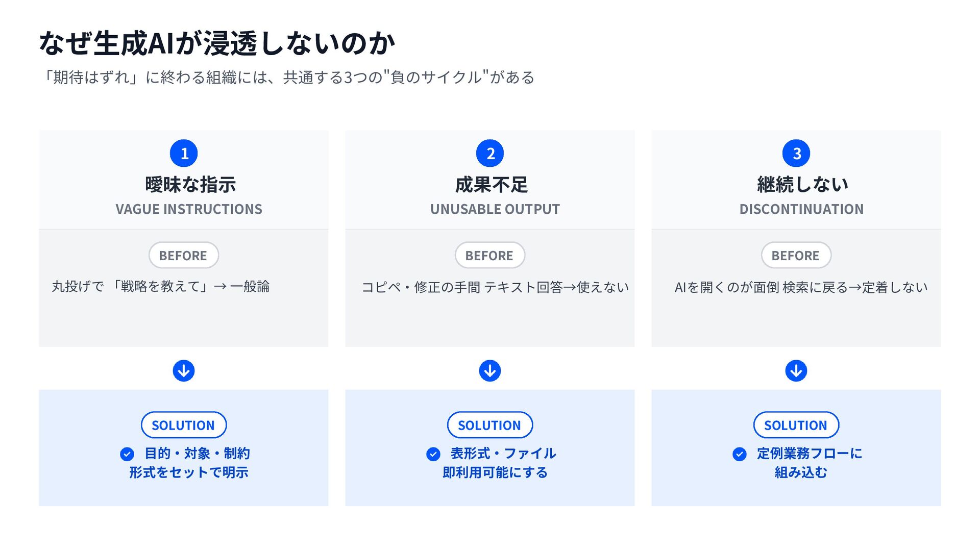Viewport: 980px width, 551px height.
Task: Click the 成果不足 heading
Action: pos(492,184)
